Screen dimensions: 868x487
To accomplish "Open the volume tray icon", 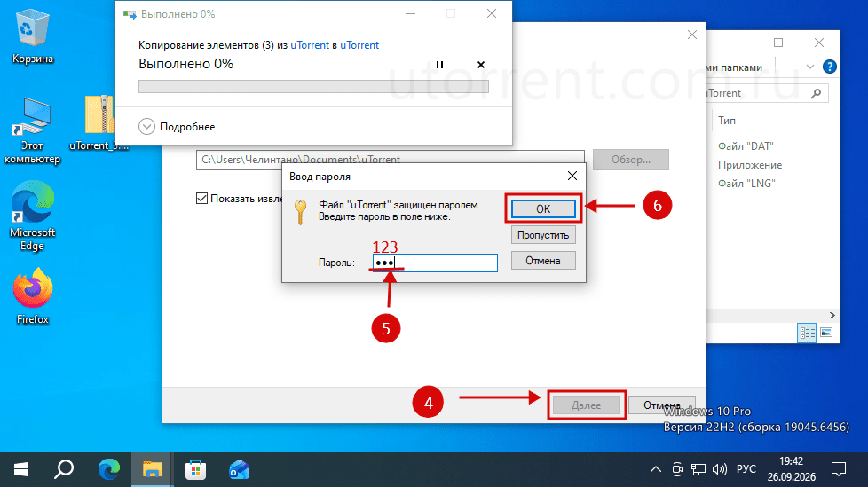I will 719,470.
